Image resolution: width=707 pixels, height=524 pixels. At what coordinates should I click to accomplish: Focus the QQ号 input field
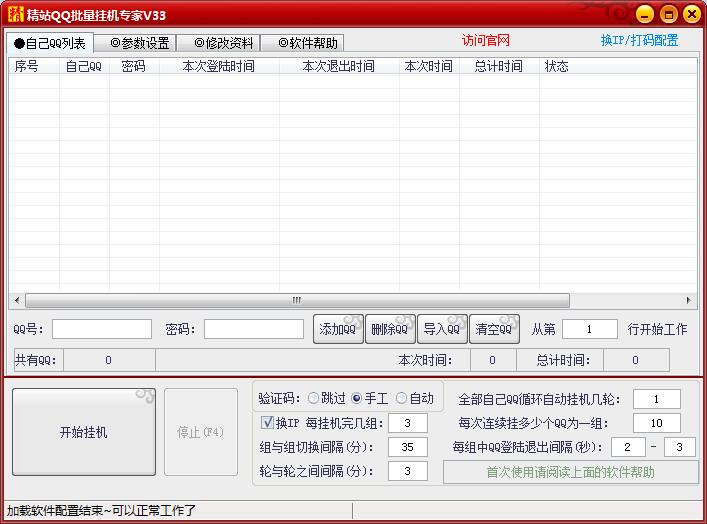102,329
